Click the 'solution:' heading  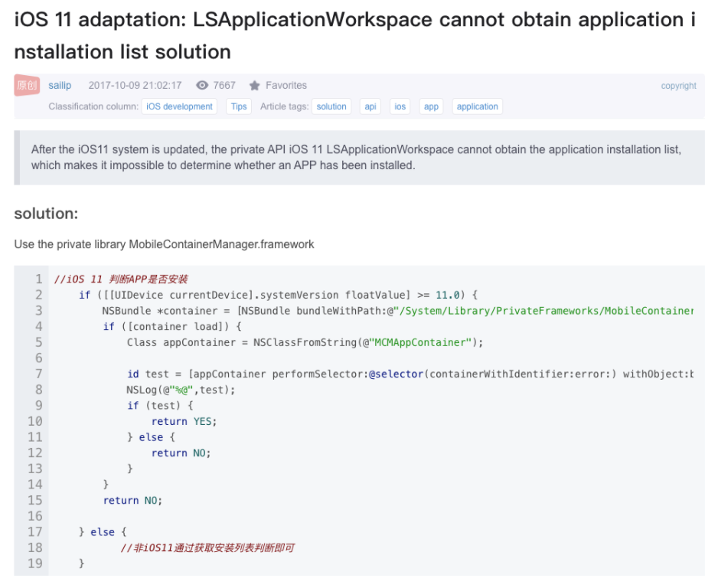point(46,214)
